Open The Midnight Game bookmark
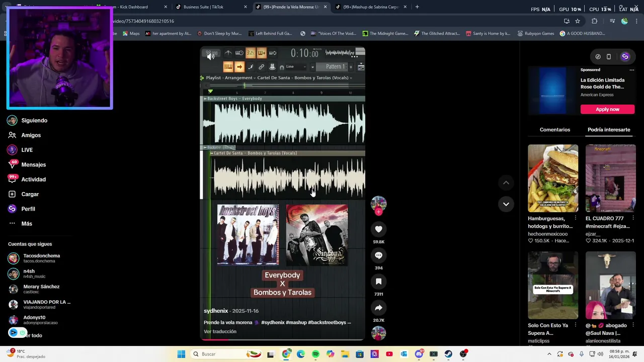 385,34
